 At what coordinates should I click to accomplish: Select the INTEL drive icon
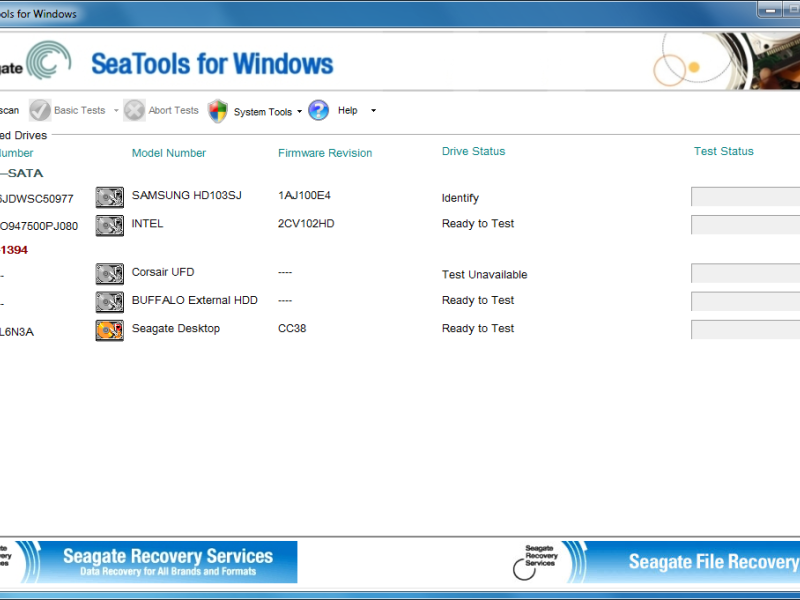(x=110, y=226)
